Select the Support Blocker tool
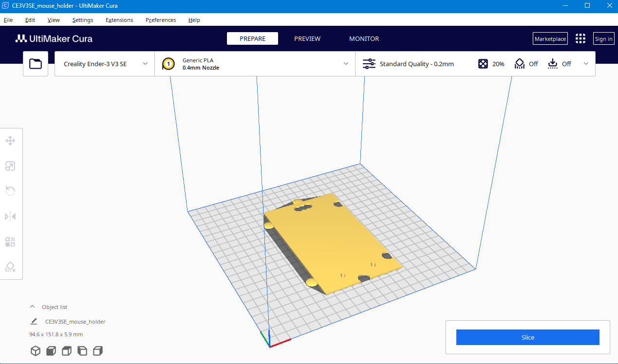This screenshot has height=364, width=618. 10,267
